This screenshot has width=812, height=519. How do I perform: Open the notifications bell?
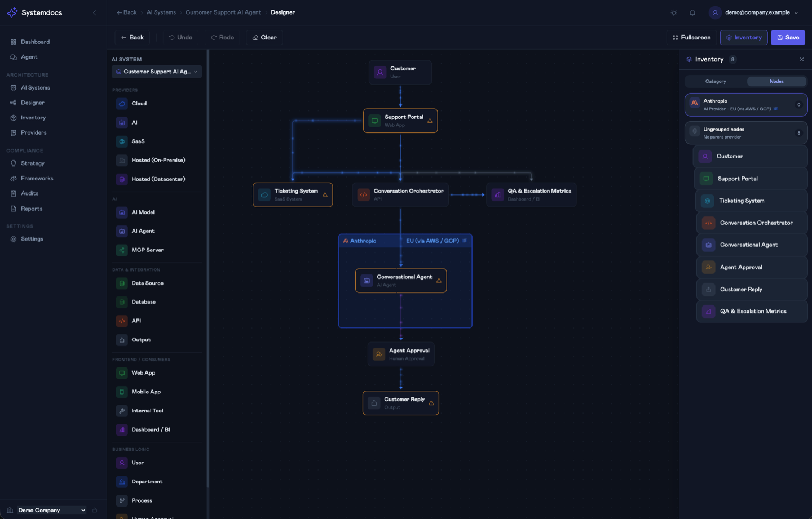click(x=692, y=12)
